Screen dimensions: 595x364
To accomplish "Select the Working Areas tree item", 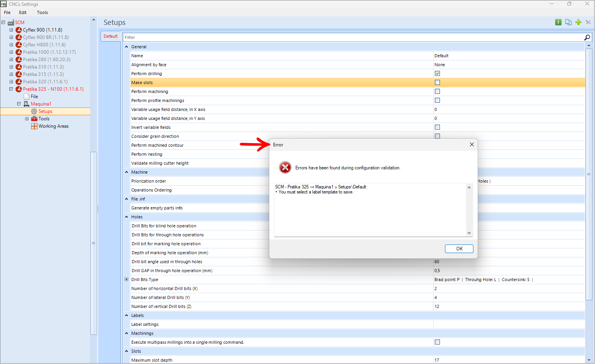I will click(53, 126).
